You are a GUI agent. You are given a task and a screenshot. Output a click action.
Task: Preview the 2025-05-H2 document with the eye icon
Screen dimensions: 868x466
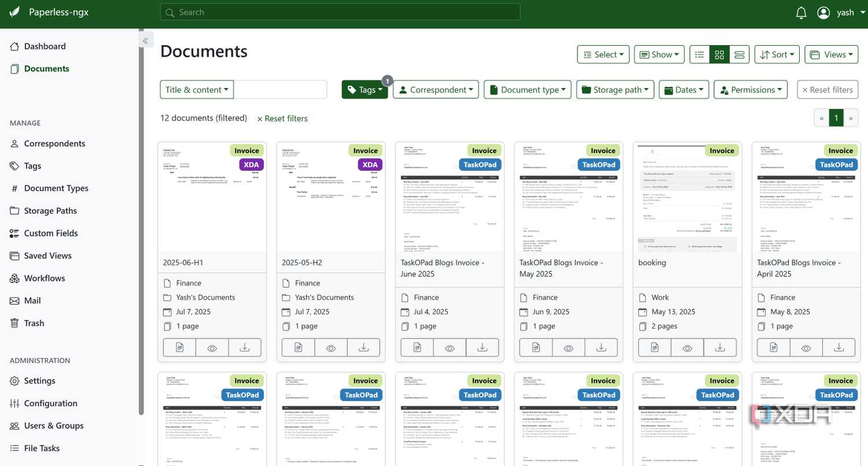(x=331, y=347)
